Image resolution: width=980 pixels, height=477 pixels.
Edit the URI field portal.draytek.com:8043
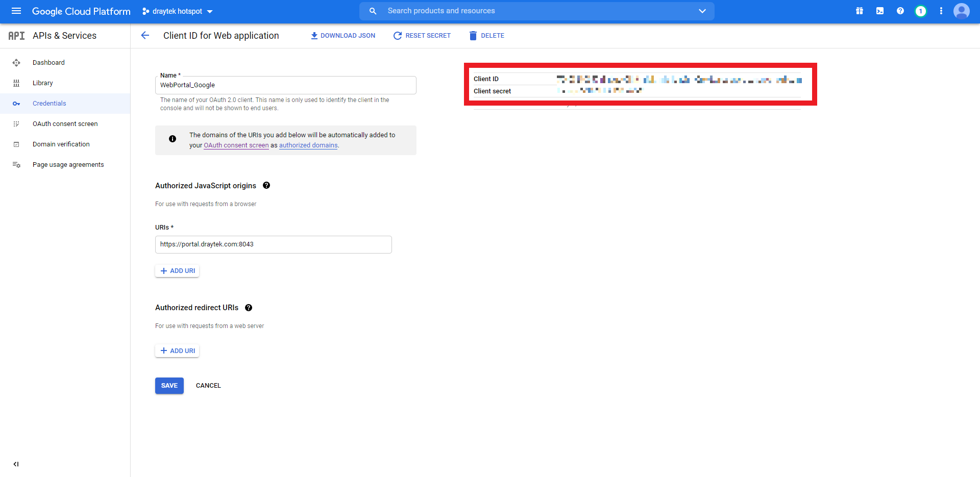tap(274, 244)
